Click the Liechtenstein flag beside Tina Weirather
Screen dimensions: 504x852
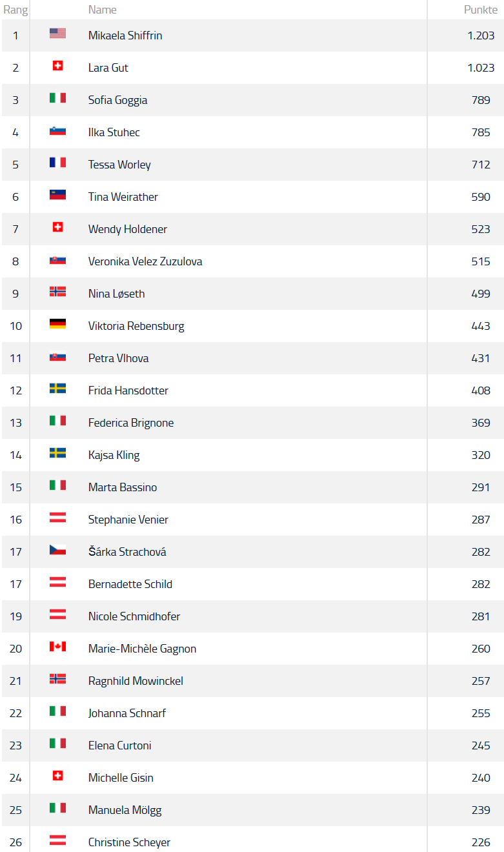57,195
